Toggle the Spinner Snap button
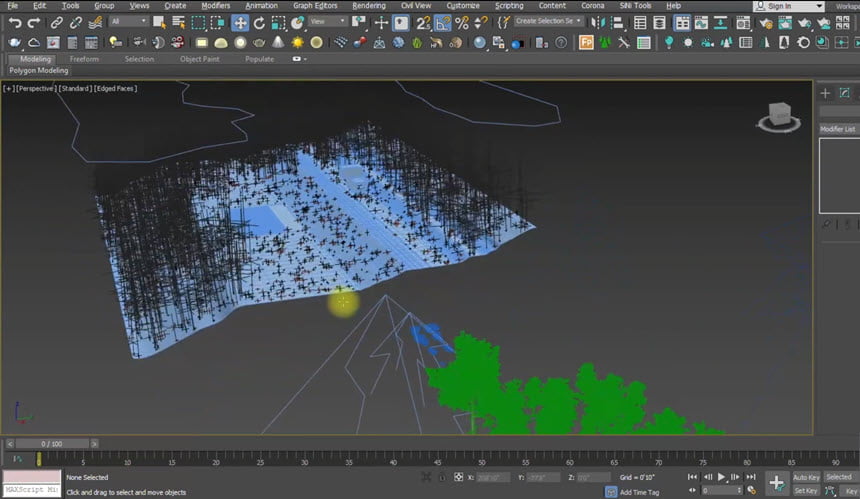The width and height of the screenshot is (860, 499). point(481,23)
